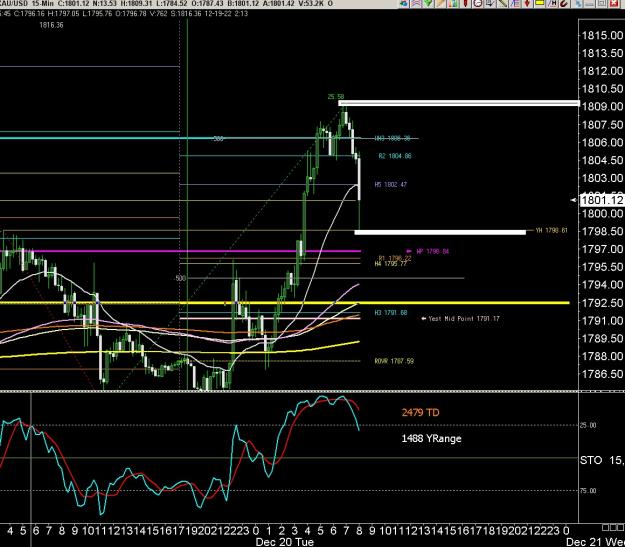Click the 25.58 label above the swing high

click(x=336, y=96)
